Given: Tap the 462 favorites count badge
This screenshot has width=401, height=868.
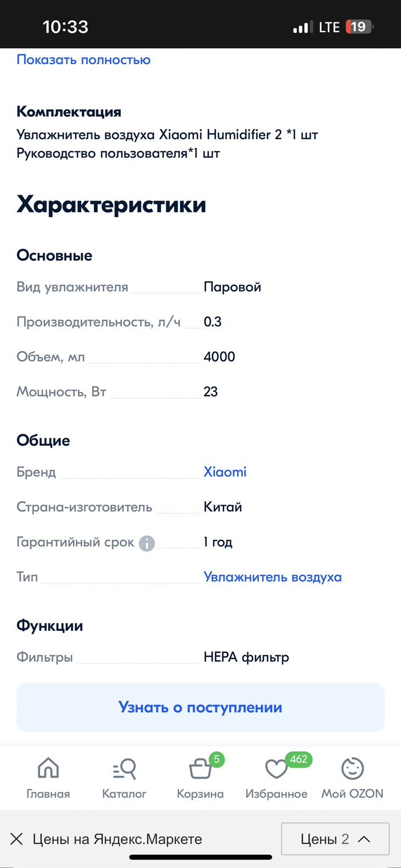Looking at the screenshot, I should coord(298,760).
